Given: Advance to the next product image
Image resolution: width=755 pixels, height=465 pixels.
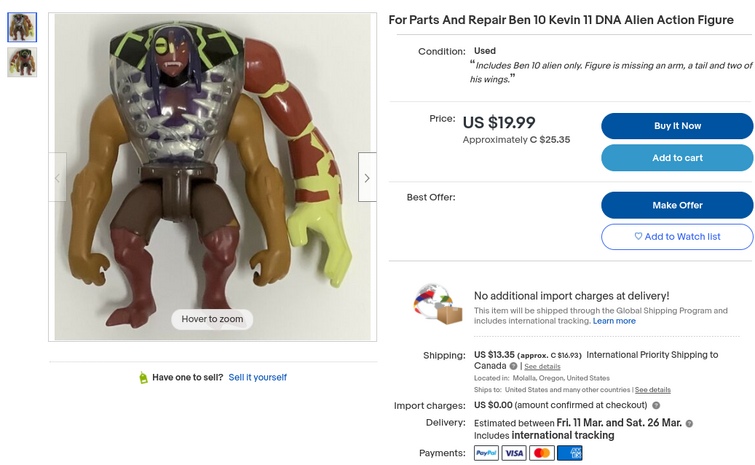Looking at the screenshot, I should point(367,178).
